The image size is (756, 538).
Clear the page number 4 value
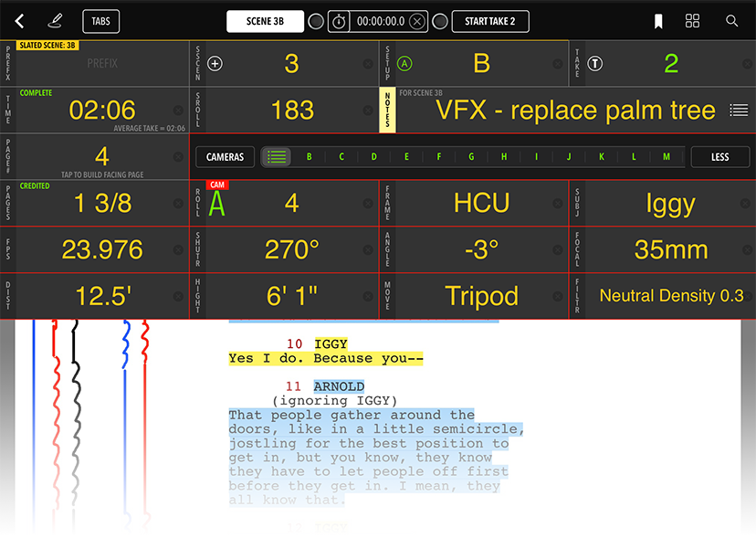178,157
